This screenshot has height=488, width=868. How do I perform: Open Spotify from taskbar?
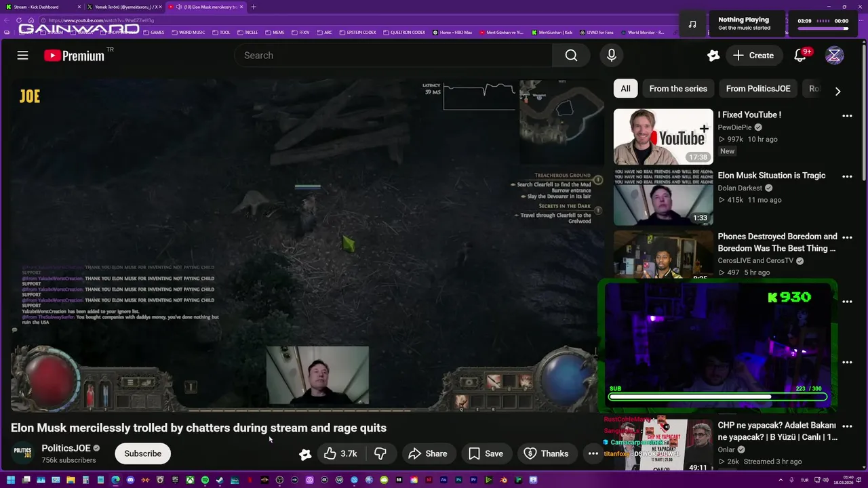coord(205,481)
